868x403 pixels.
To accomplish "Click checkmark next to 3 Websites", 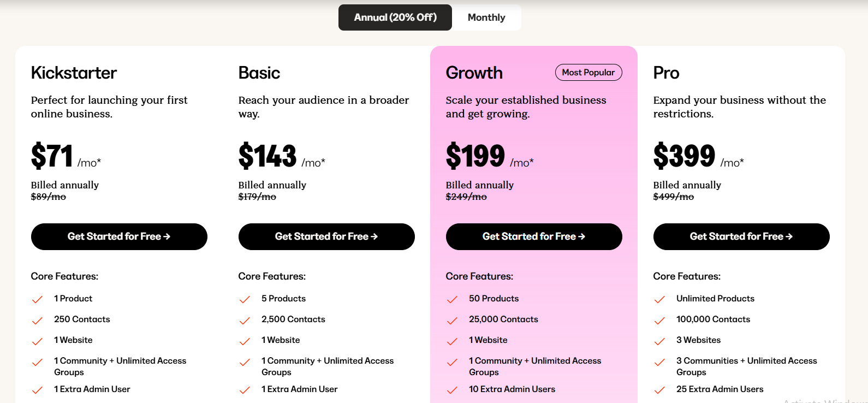I will (659, 341).
